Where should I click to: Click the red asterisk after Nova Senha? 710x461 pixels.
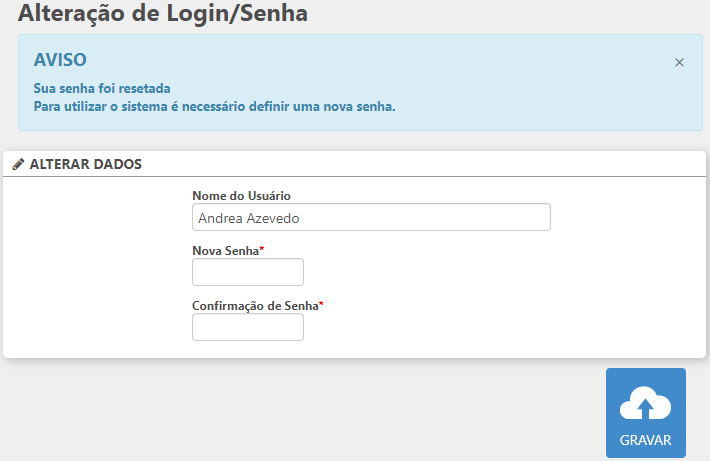[x=262, y=249]
